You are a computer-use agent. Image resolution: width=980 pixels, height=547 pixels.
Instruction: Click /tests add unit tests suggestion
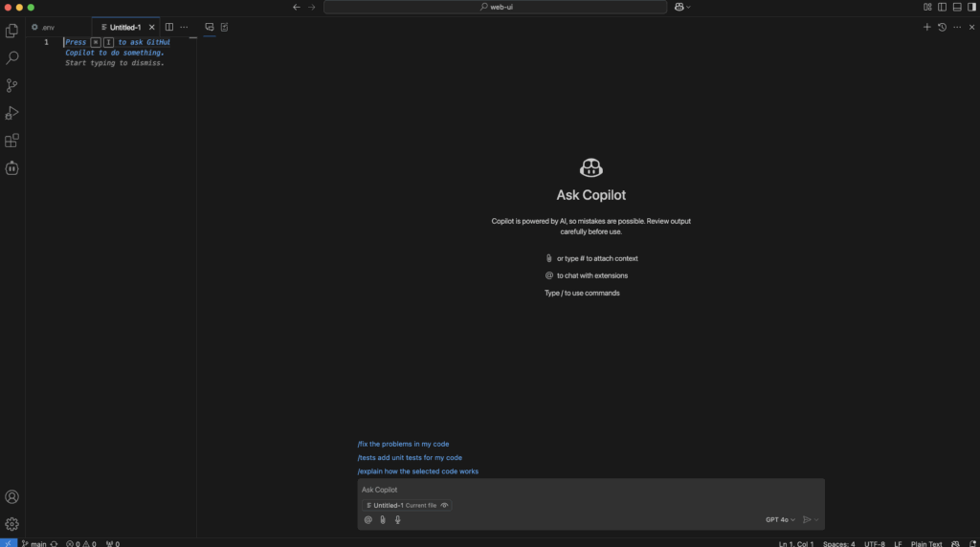[410, 458]
